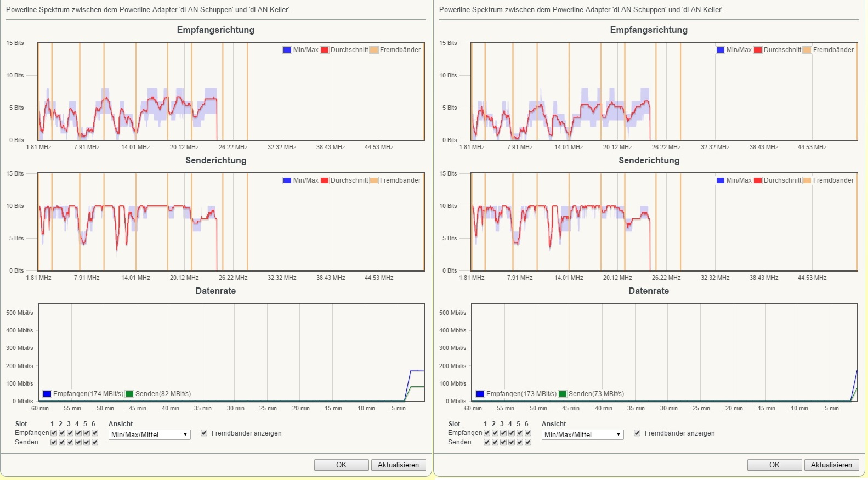Uncheck Senden slot 6 in right window
Screen dimensions: 868x480
coord(528,442)
